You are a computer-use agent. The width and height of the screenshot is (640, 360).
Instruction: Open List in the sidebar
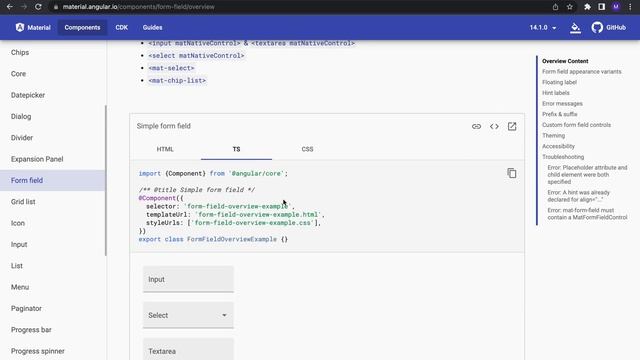(53, 266)
